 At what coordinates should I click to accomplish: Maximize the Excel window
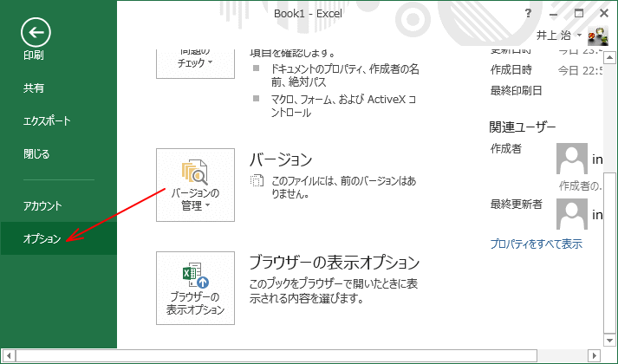[579, 13]
